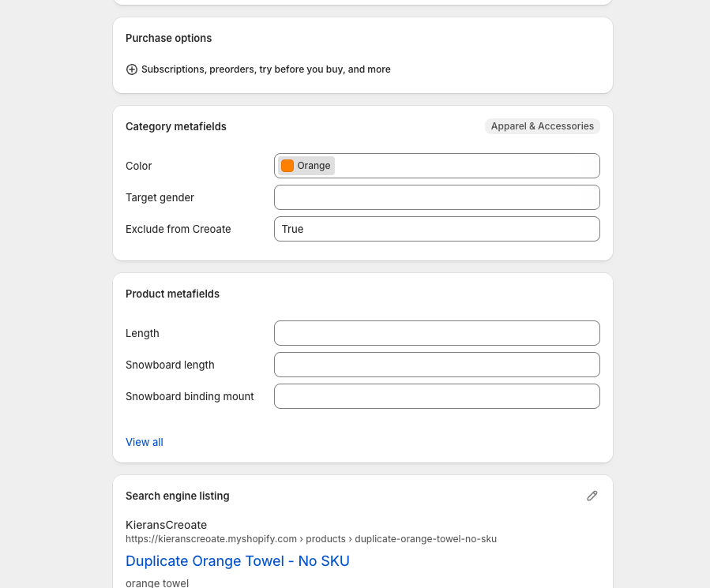Image resolution: width=710 pixels, height=588 pixels.
Task: Focus the Snowboard length input field
Action: (x=437, y=365)
